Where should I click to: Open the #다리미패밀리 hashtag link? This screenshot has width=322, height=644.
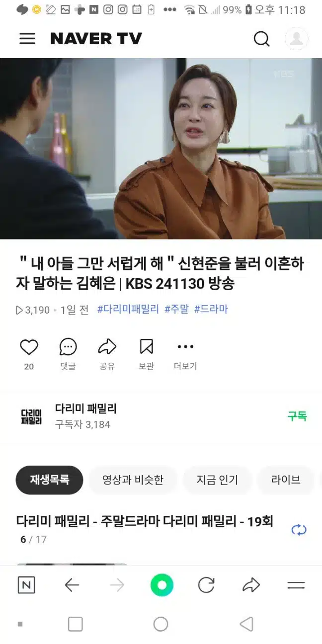tap(128, 309)
